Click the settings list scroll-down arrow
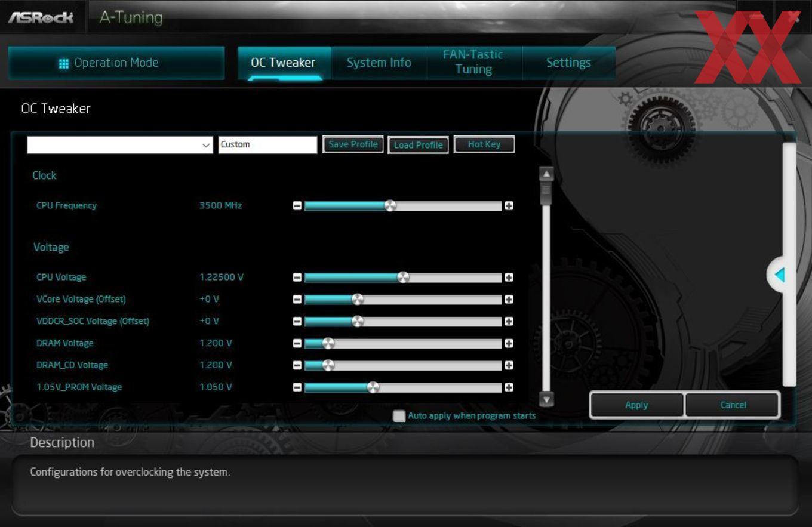 pyautogui.click(x=546, y=399)
